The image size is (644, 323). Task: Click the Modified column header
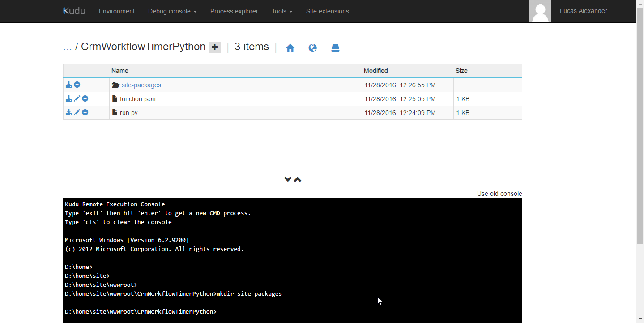(x=376, y=71)
